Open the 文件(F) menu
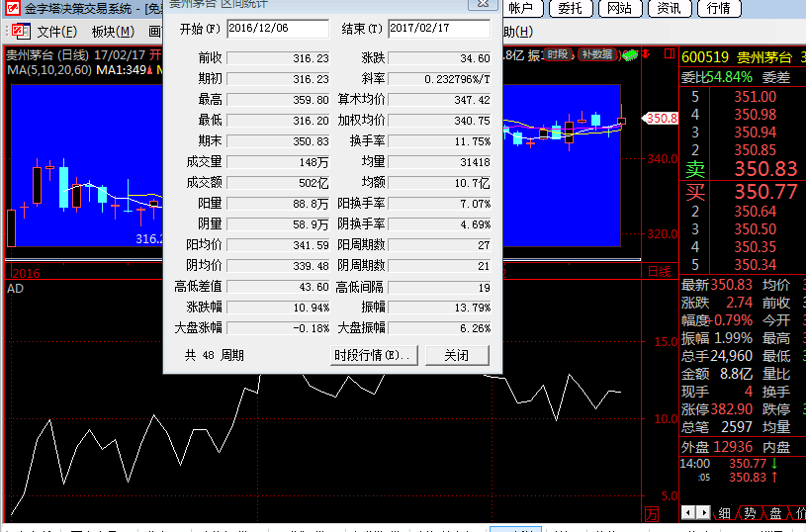Viewport: 806px width, 532px height. pos(57,32)
